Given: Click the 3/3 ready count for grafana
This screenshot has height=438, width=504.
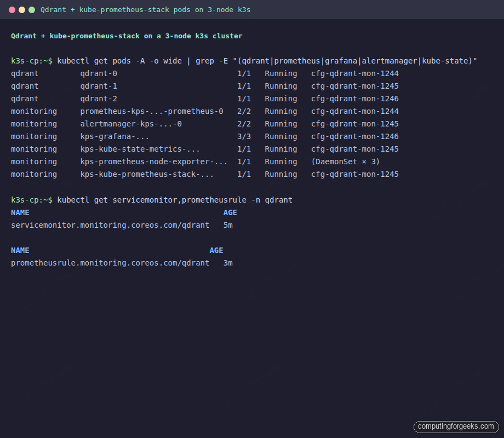Looking at the screenshot, I should tap(244, 136).
